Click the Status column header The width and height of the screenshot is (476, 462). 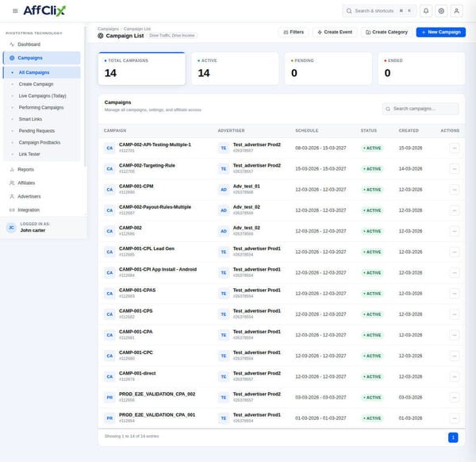[369, 131]
